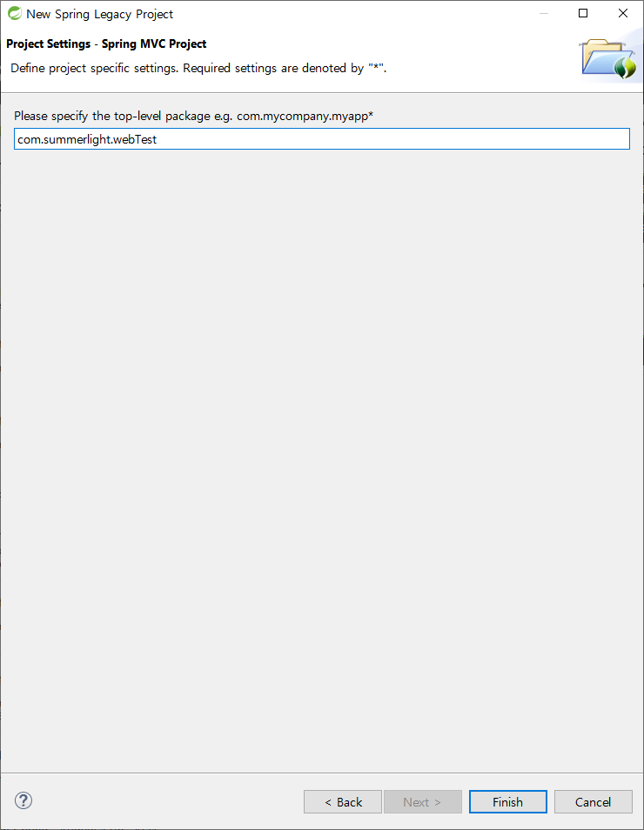Viewport: 644px width, 830px height.
Task: Minimize the New Spring Legacy Project dialog
Action: [x=544, y=13]
